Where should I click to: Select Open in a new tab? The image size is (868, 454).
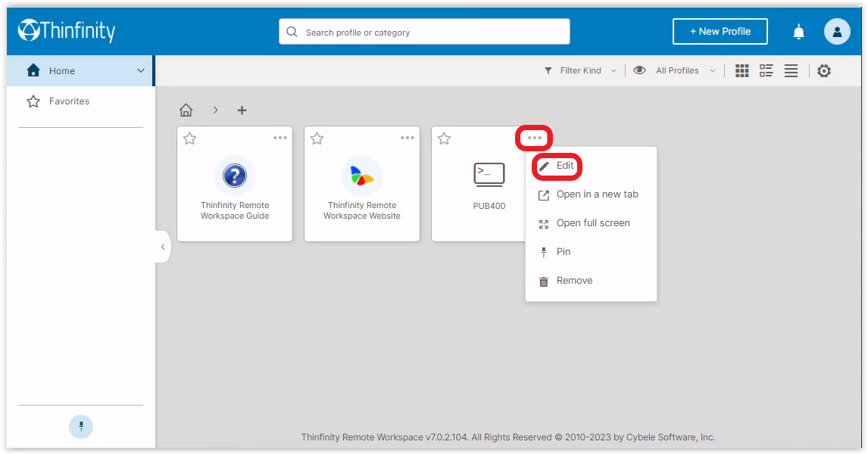pyautogui.click(x=591, y=194)
